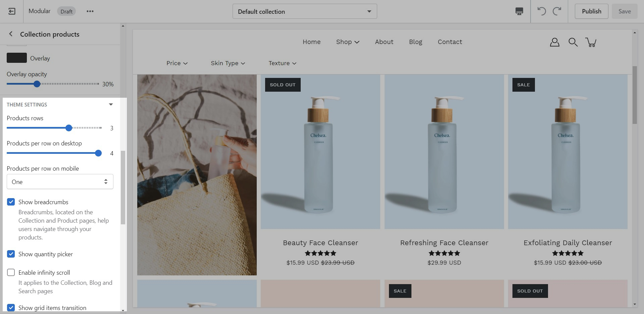The image size is (644, 314).
Task: Open the Shop menu in navigation
Action: (x=347, y=42)
